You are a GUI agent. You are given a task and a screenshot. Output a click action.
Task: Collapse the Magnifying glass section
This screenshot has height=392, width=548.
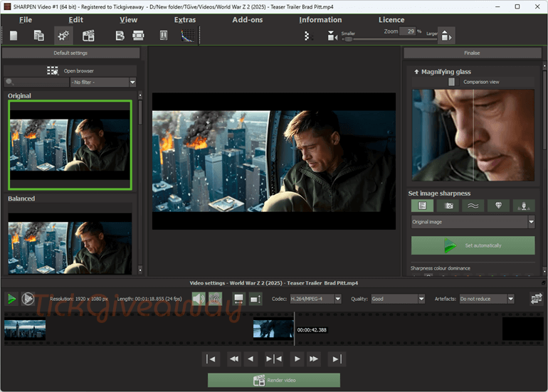coord(416,72)
